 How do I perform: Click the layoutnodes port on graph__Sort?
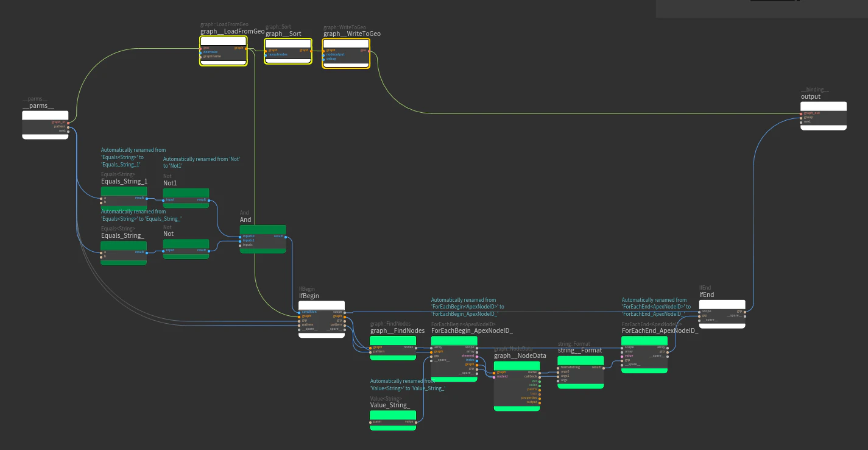click(266, 54)
